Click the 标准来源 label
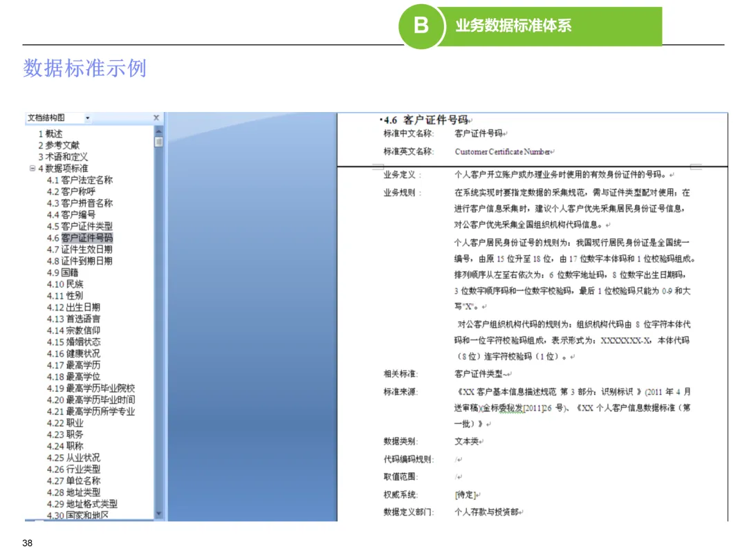747x560 pixels. click(400, 391)
